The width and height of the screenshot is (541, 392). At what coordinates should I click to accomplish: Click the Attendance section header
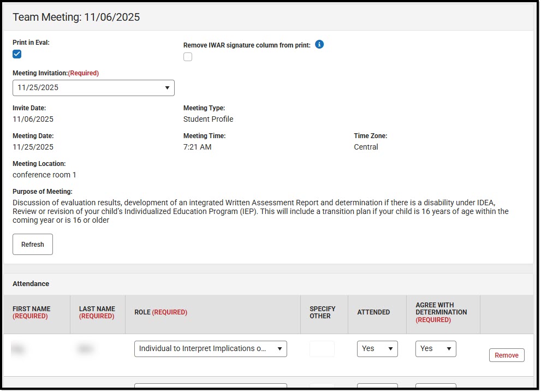coord(31,283)
